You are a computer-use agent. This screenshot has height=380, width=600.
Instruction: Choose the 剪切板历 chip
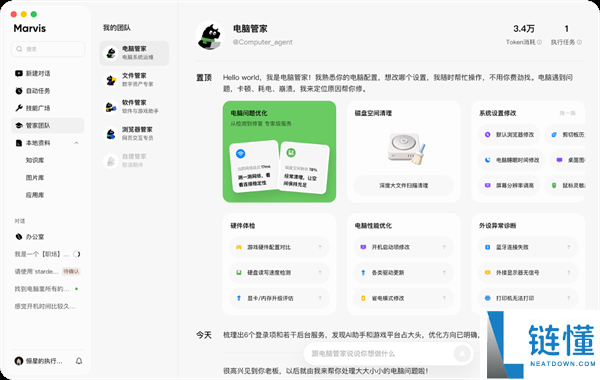pyautogui.click(x=566, y=135)
